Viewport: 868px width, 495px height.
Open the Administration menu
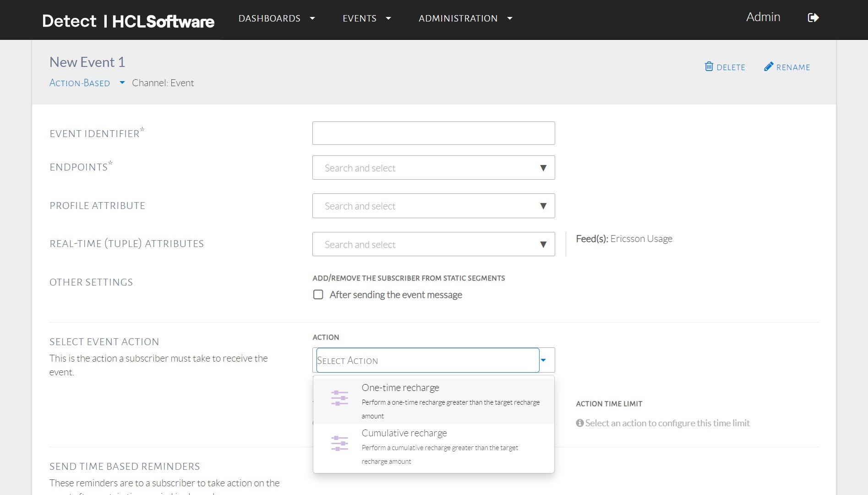[x=465, y=18]
